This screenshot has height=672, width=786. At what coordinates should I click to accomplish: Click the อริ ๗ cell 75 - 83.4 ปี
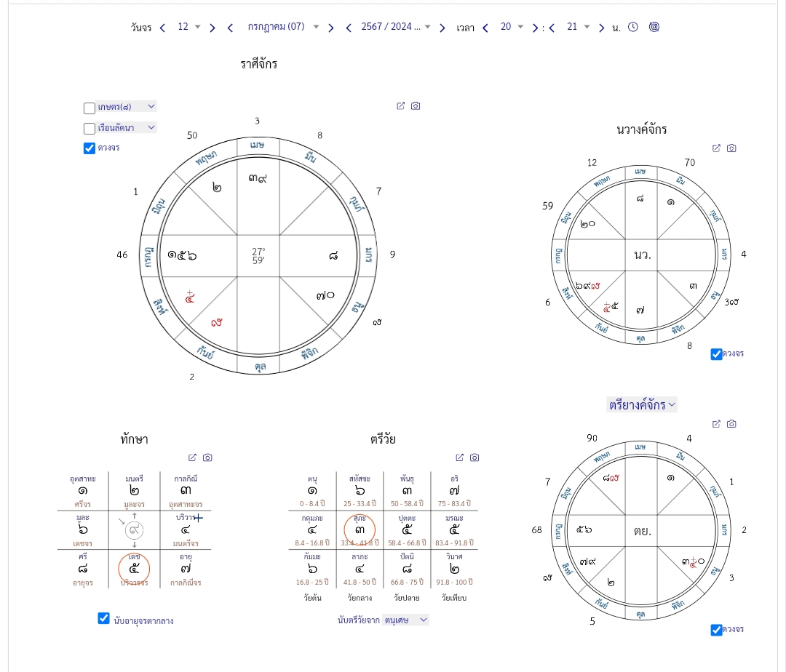point(454,491)
